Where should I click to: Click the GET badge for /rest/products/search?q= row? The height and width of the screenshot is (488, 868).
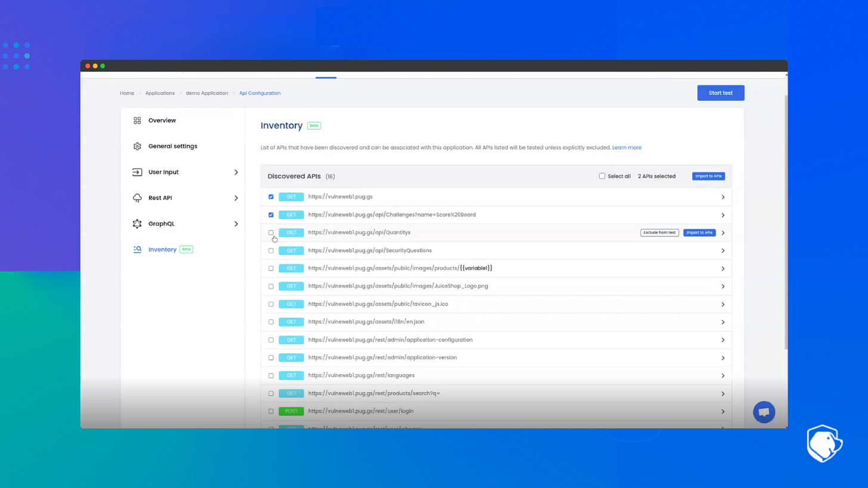[x=291, y=393]
